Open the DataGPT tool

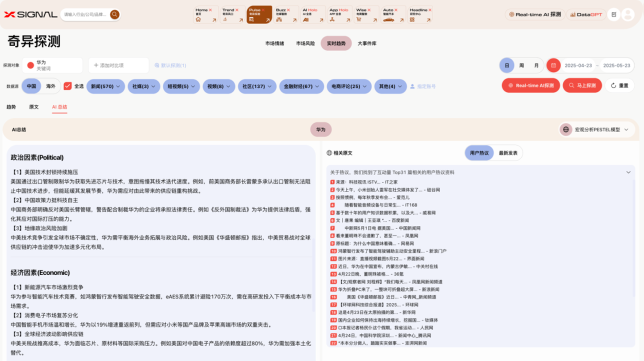(x=585, y=14)
